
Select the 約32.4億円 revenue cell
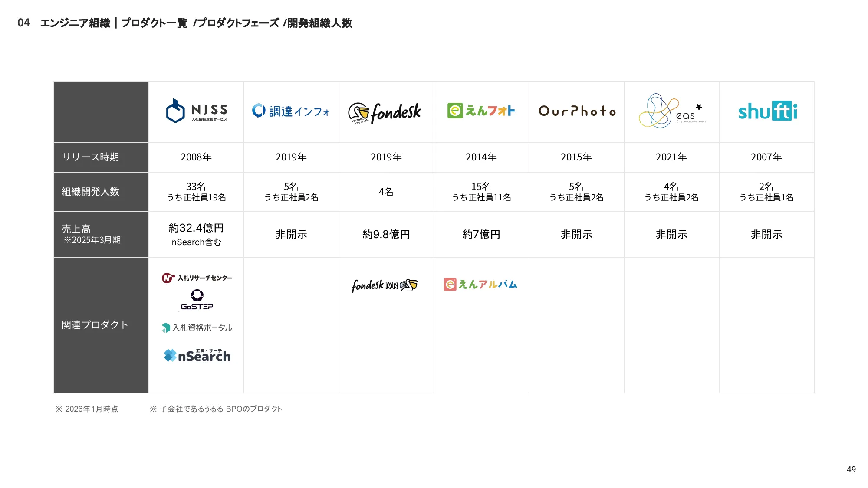[x=196, y=228]
